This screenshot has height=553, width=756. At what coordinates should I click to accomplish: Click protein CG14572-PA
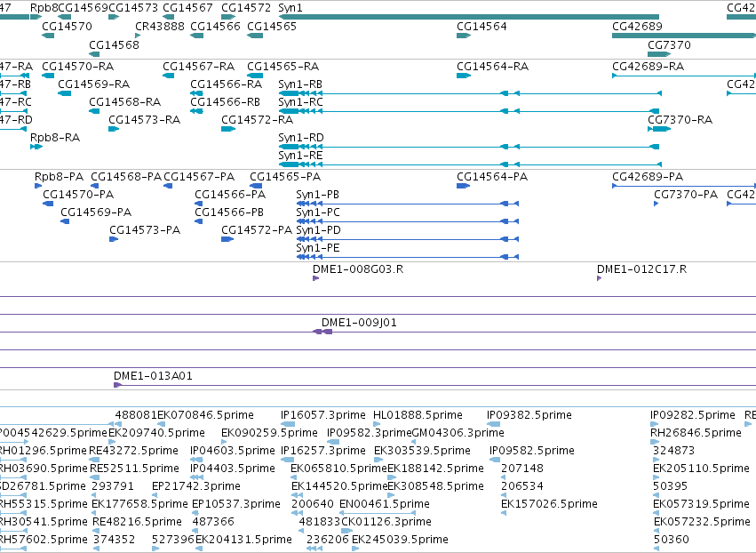[x=227, y=239]
